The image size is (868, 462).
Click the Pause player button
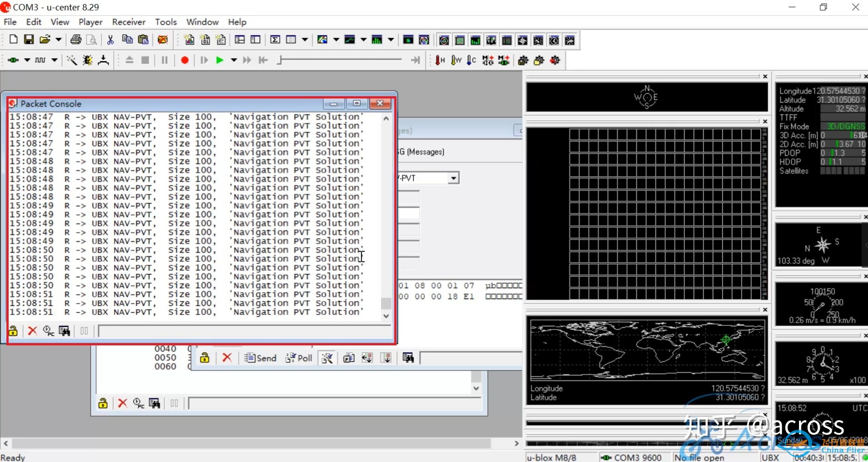pos(165,60)
